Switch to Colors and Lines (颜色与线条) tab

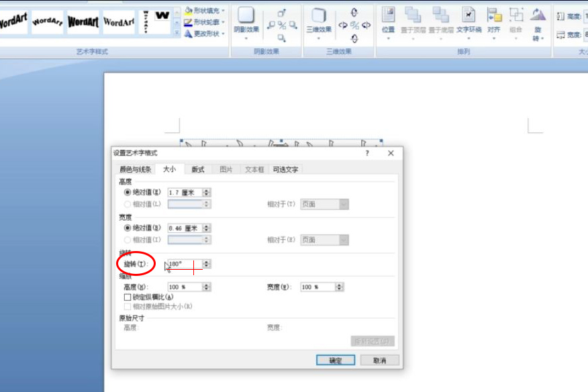[x=135, y=169]
